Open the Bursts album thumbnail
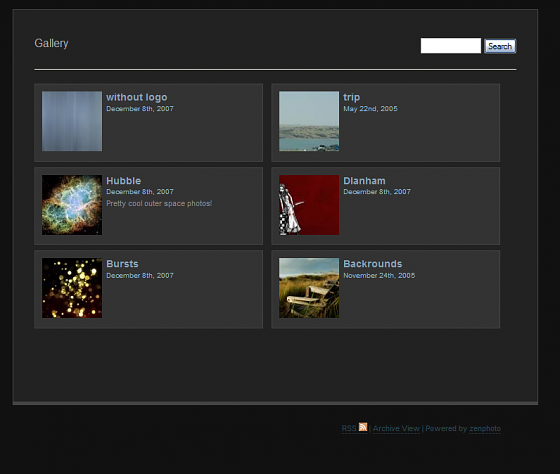The height and width of the screenshot is (474, 560). (72, 288)
